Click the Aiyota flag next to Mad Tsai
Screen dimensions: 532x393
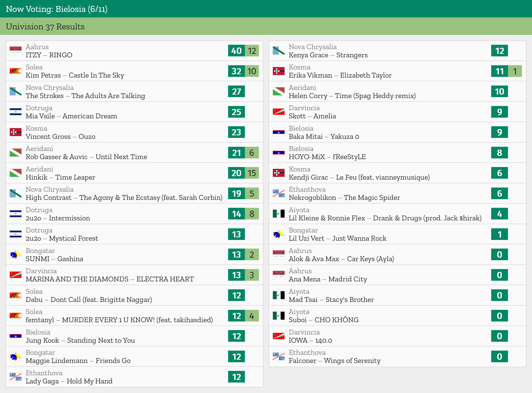(x=279, y=295)
